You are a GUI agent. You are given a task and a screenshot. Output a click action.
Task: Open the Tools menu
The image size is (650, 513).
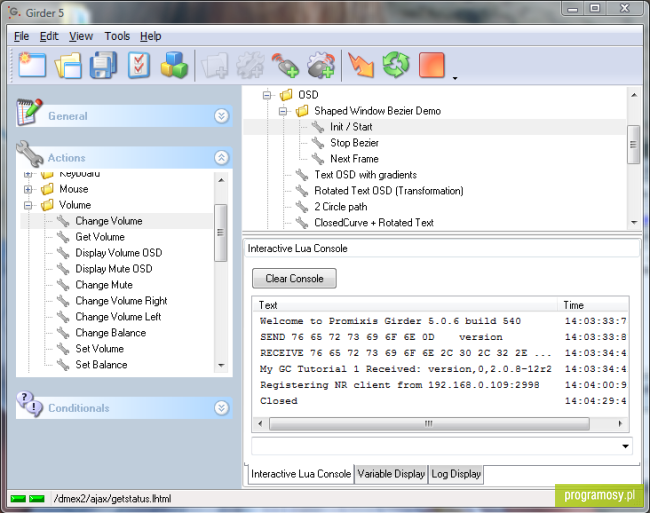pyautogui.click(x=117, y=36)
